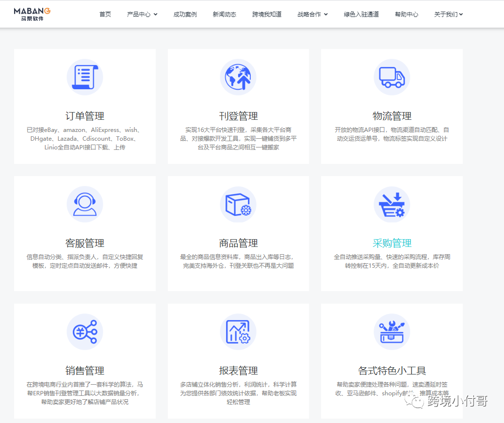Open the 绿色入驻通道 entry link

361,14
